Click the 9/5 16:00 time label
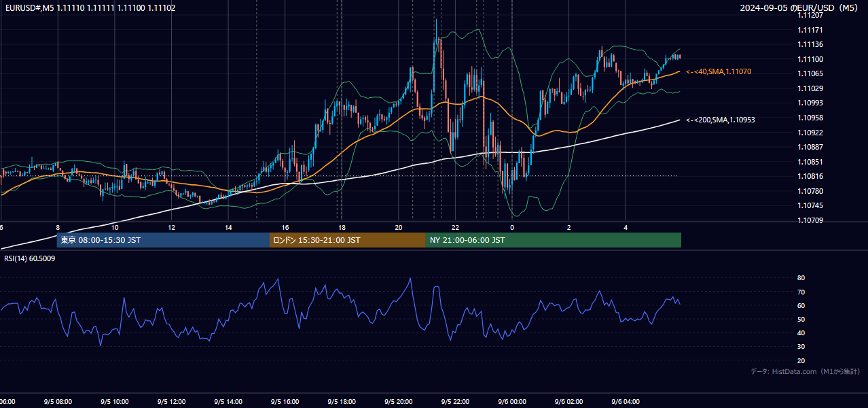This screenshot has width=868, height=408. 285,401
